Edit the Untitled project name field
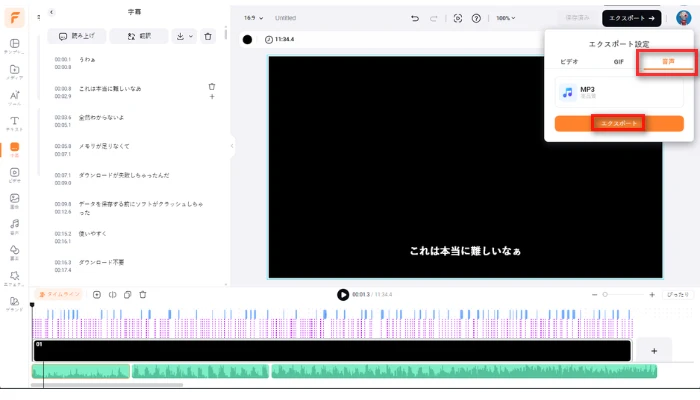Viewport: 700px width, 400px height. pyautogui.click(x=285, y=18)
